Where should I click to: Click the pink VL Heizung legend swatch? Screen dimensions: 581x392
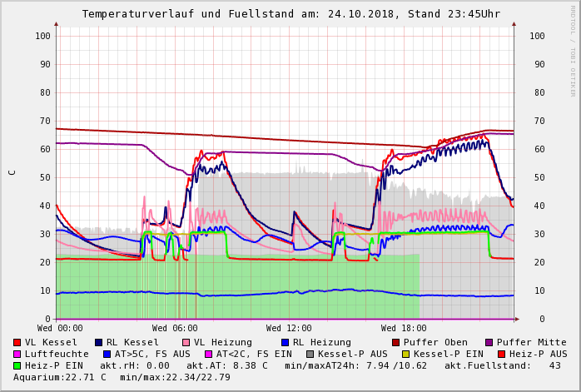tap(186, 342)
